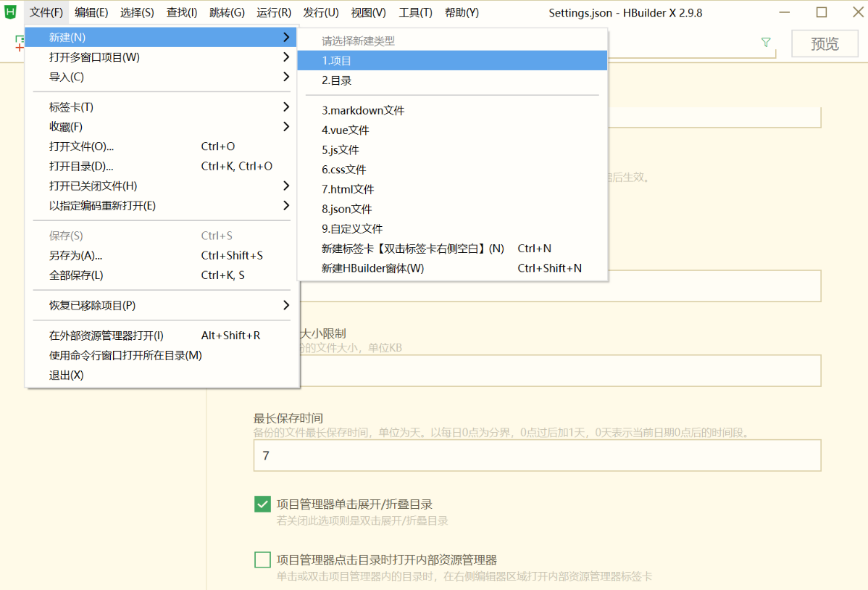Expand the 标签卡(T) submenu arrow

click(x=285, y=107)
